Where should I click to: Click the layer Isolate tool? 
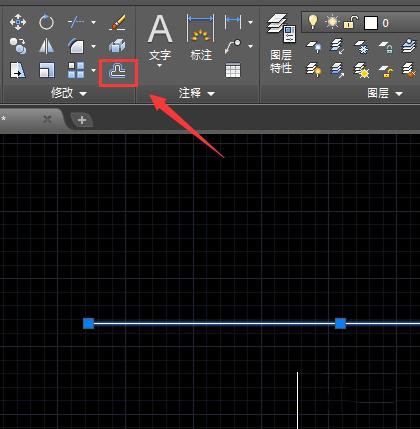[x=338, y=46]
